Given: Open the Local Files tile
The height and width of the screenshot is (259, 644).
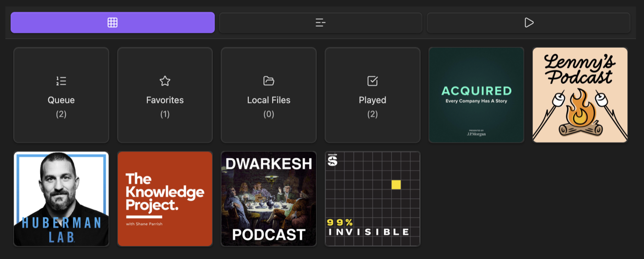Looking at the screenshot, I should click(269, 95).
